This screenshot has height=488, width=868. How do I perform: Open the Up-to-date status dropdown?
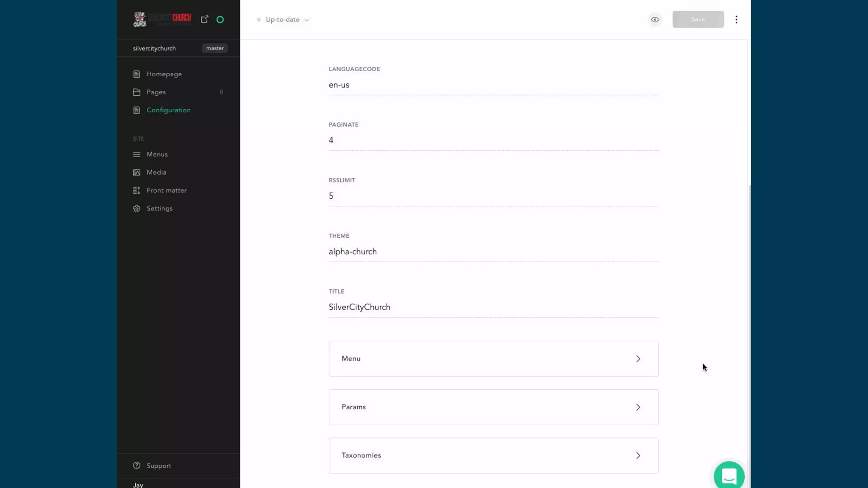pyautogui.click(x=283, y=19)
